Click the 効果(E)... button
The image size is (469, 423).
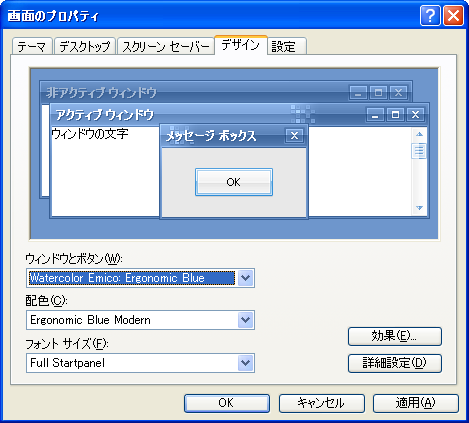[x=395, y=336]
